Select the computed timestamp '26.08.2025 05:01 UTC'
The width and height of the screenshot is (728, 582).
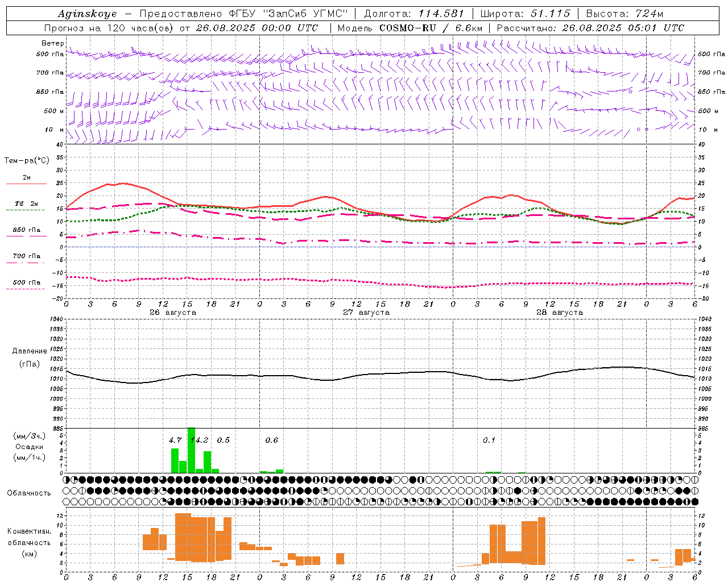[x=623, y=28]
